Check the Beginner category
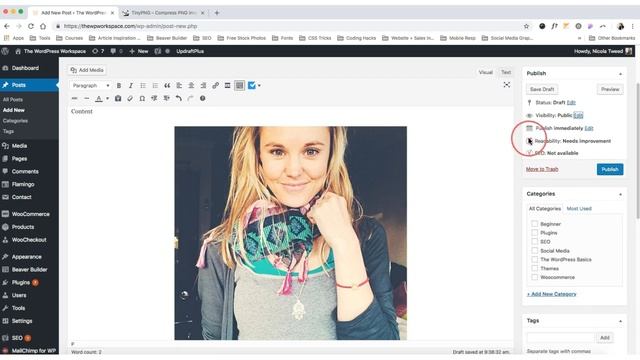 click(534, 224)
